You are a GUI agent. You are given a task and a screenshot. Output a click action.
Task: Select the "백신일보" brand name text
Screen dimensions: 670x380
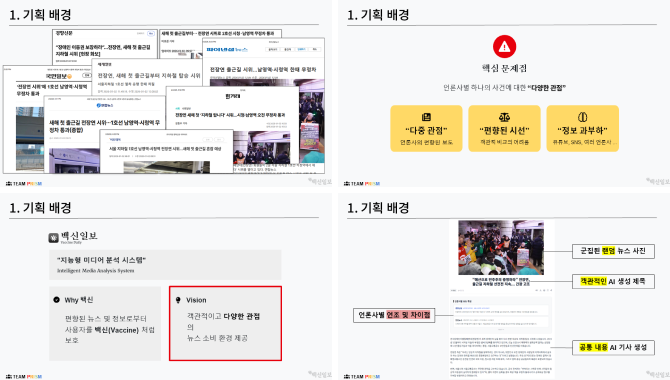(79, 236)
